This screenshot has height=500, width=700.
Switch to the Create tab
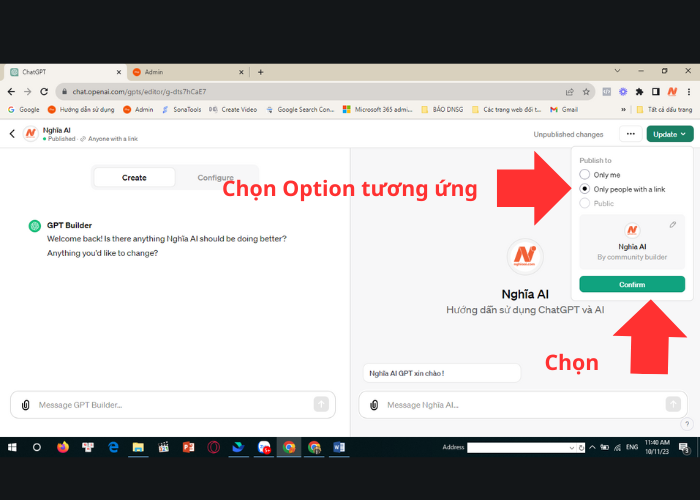[x=134, y=177]
